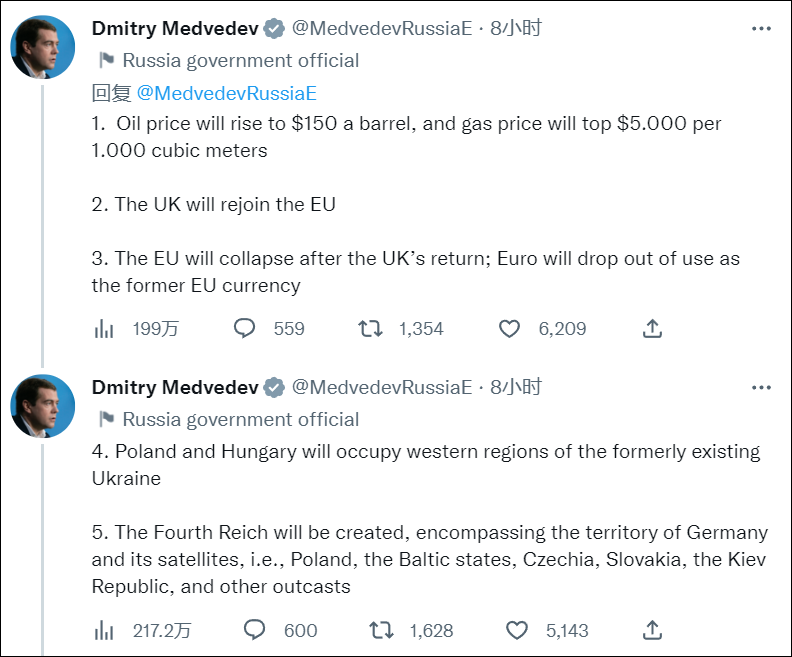Share the second tweet about Poland and Hungary
This screenshot has width=792, height=657.
(x=652, y=630)
